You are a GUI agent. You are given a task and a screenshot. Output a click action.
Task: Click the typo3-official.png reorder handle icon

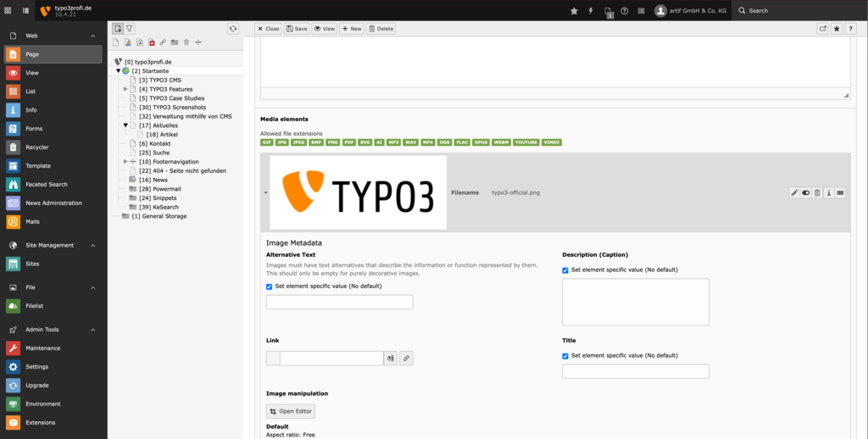pyautogui.click(x=840, y=192)
